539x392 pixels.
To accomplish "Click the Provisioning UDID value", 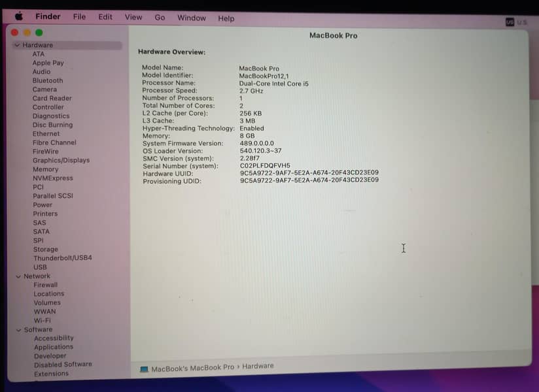I will click(x=309, y=180).
